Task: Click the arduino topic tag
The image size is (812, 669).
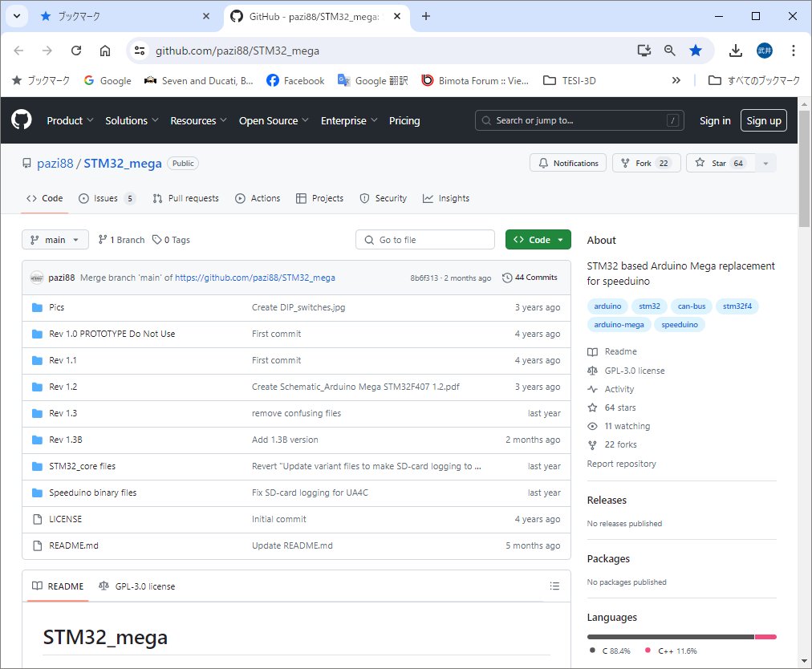Action: coord(607,306)
